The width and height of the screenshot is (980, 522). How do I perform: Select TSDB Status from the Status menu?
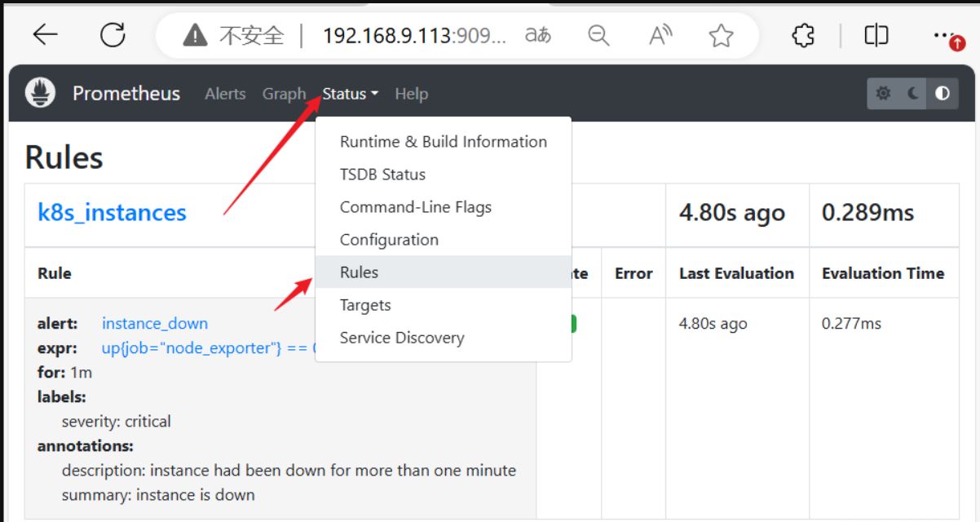pyautogui.click(x=444, y=174)
